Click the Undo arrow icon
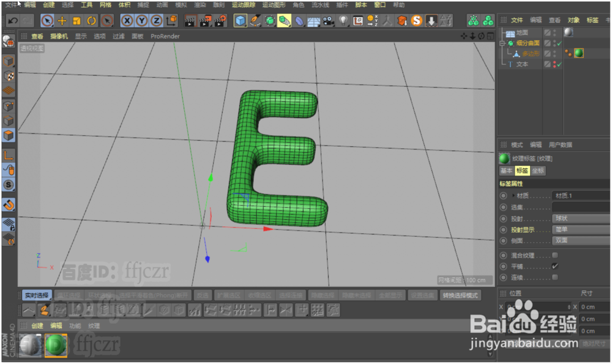 [12, 21]
